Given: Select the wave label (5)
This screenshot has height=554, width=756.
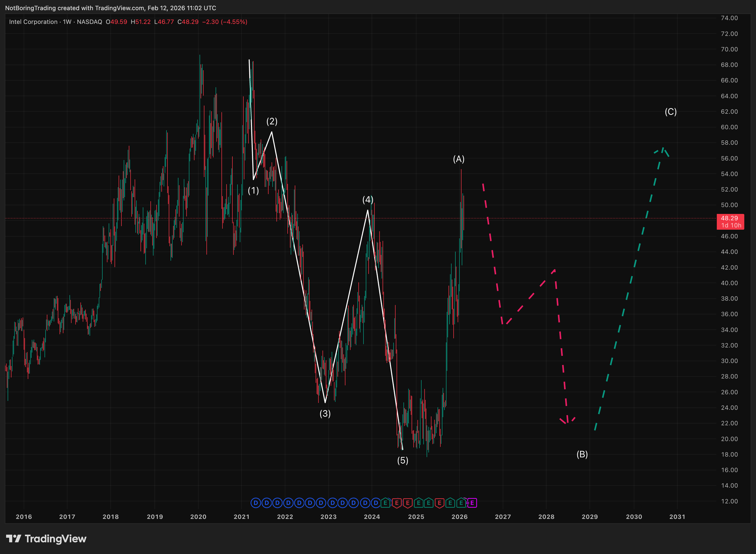Looking at the screenshot, I should [403, 460].
